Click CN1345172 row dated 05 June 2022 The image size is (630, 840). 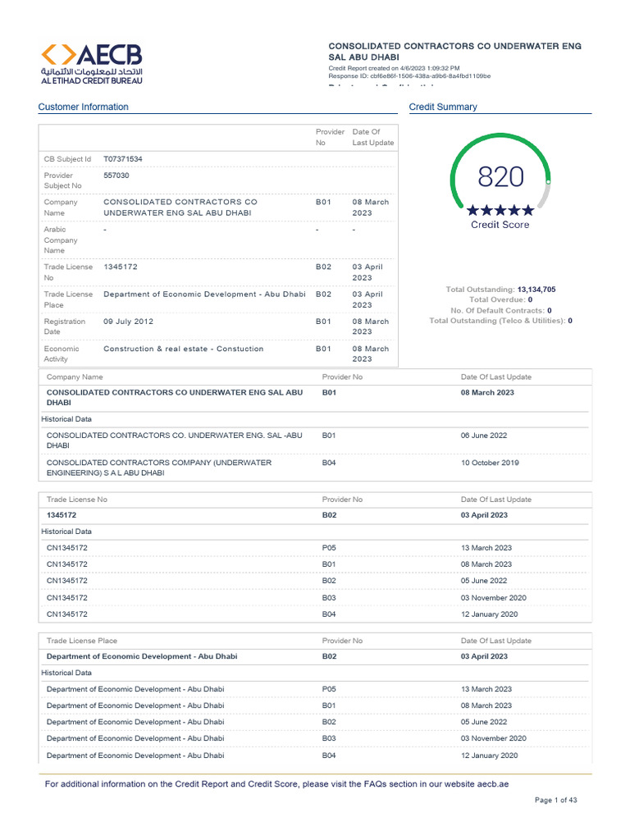pyautogui.click(x=315, y=581)
